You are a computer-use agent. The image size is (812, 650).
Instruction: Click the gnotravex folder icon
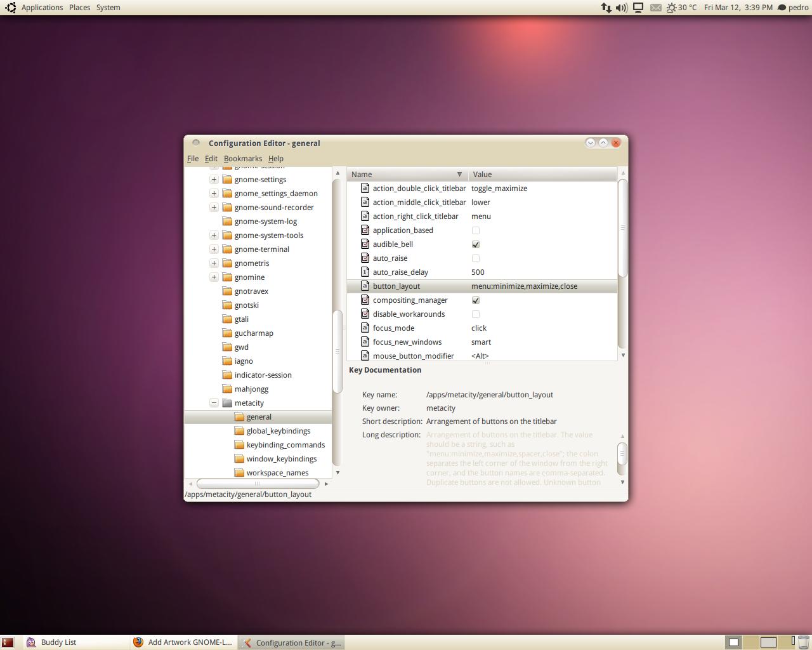[227, 291]
